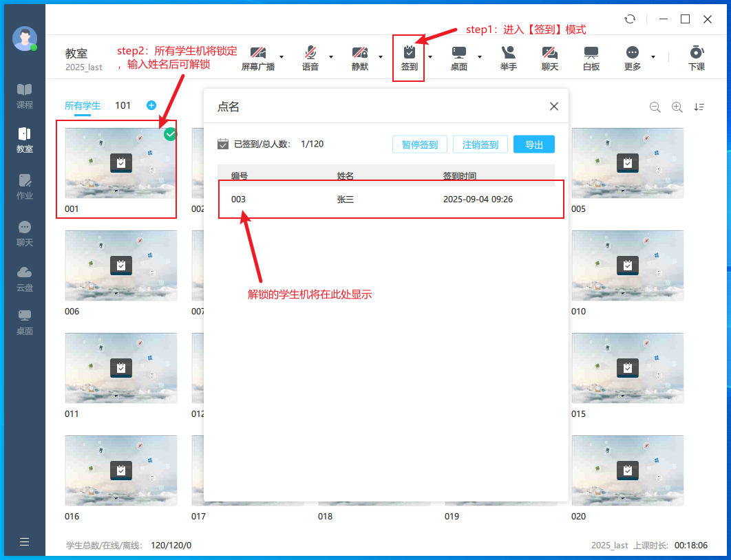Start 屏幕广播 screen broadcast
The height and width of the screenshot is (560, 731).
click(258, 57)
